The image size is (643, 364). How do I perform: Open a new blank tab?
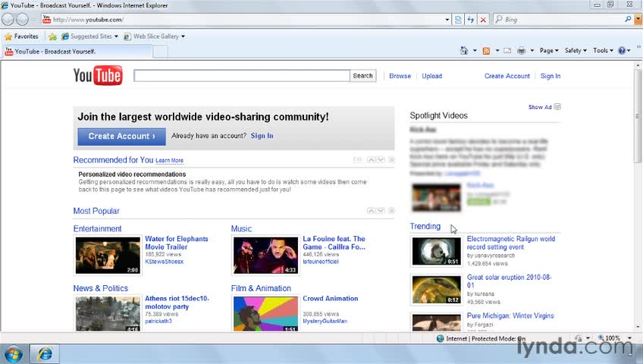click(160, 52)
